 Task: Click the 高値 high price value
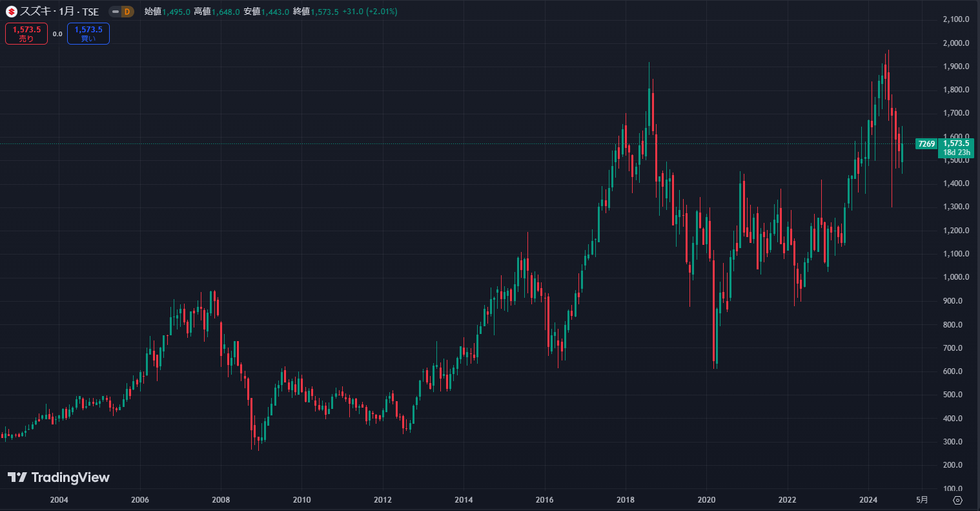(x=225, y=12)
